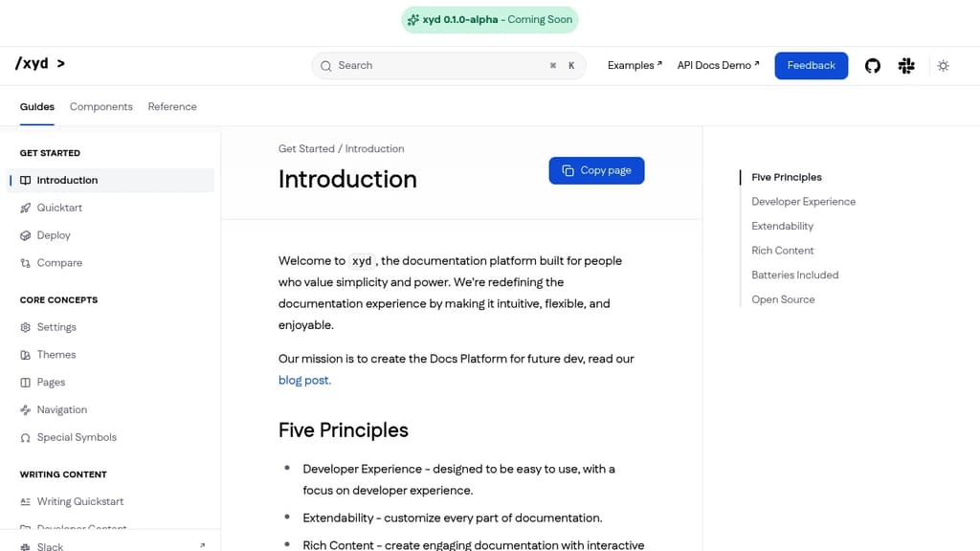
Task: Expand the /xyd logo chevron
Action: click(60, 63)
